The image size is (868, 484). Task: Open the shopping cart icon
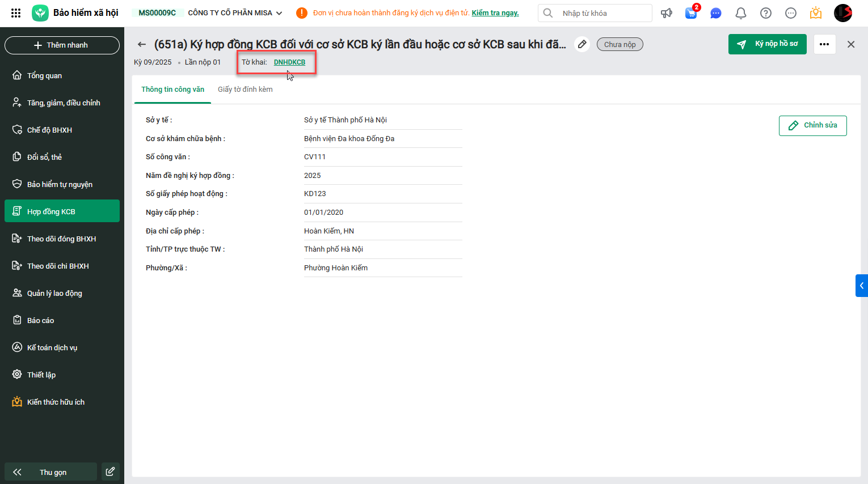(x=691, y=13)
